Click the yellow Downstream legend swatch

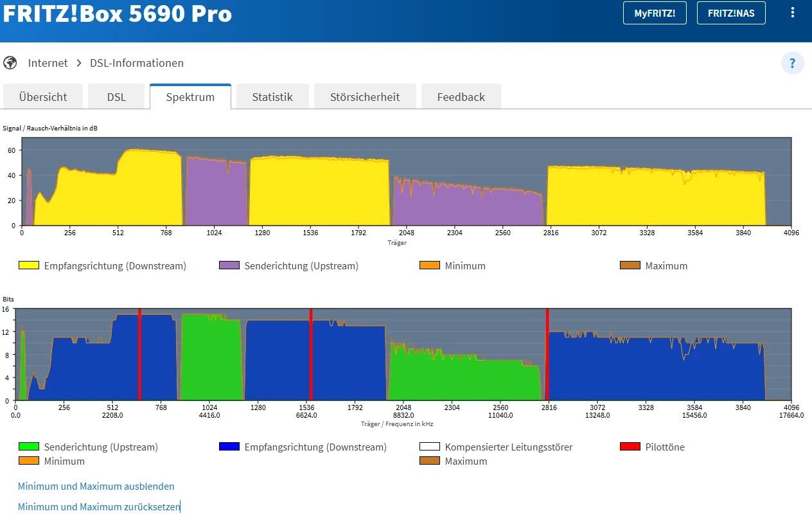(x=28, y=265)
